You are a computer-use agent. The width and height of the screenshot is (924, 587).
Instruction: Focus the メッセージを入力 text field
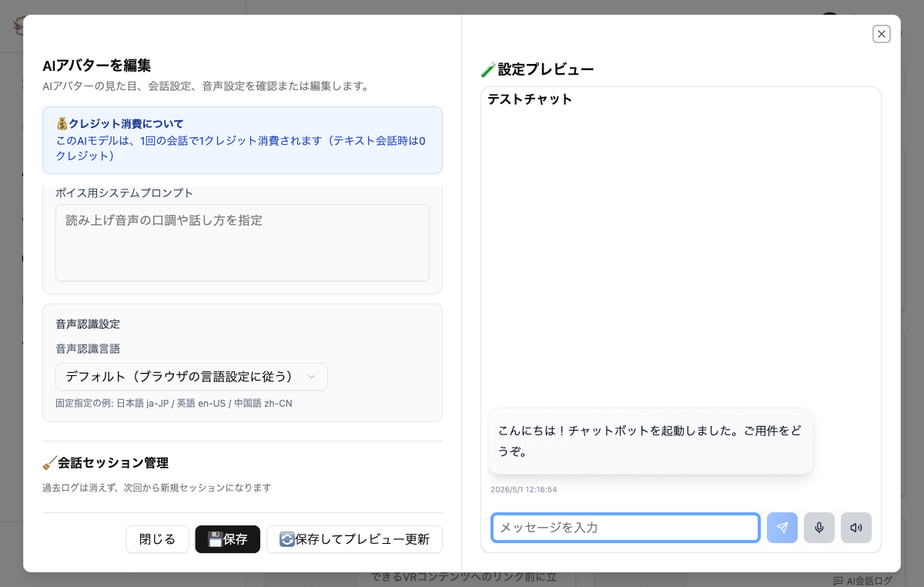(626, 528)
